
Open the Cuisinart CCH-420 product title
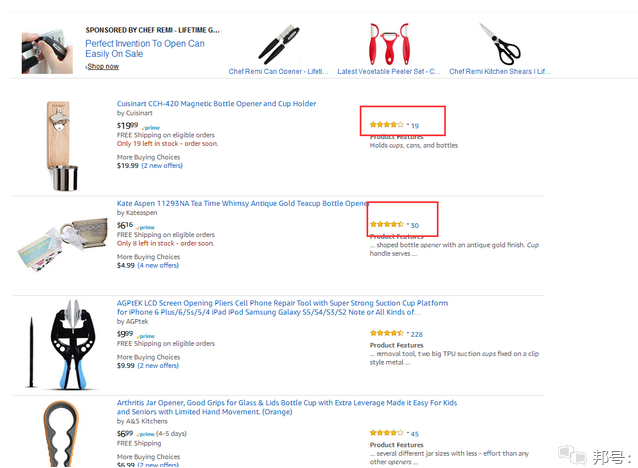click(x=216, y=104)
